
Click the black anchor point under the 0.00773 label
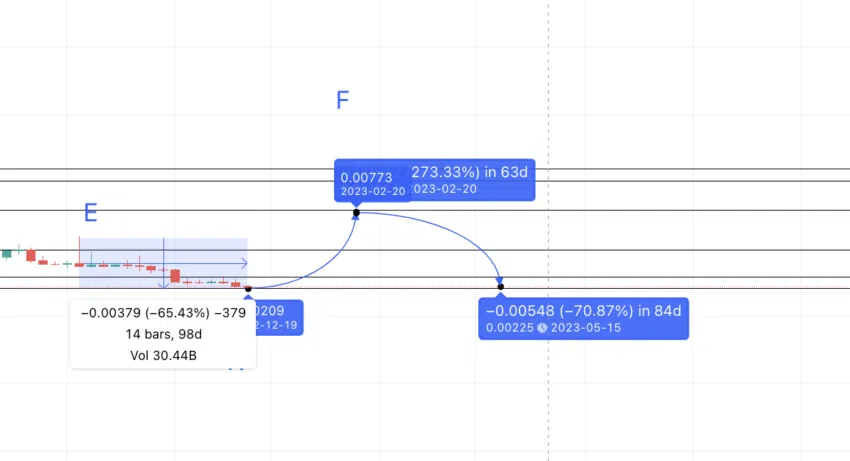pyautogui.click(x=356, y=213)
